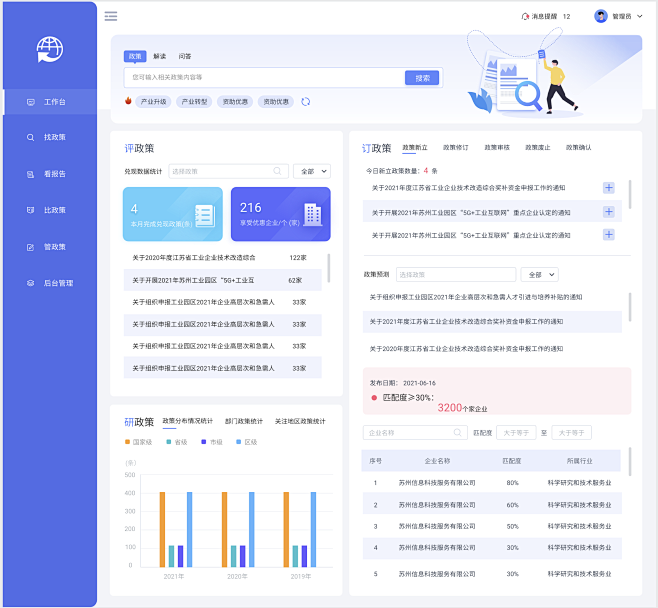Viewport: 658px width, 608px height.
Task: Add policy 关于2021年度江苏省工业企业技术改造 with plus icon
Action: pos(608,188)
